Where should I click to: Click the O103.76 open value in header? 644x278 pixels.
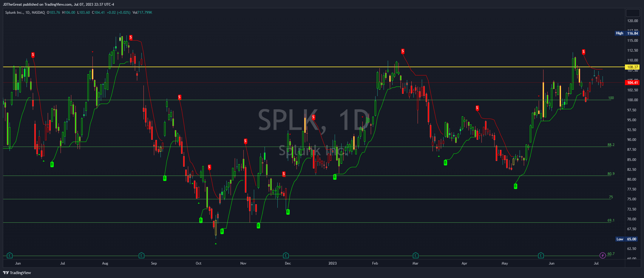coord(53,13)
